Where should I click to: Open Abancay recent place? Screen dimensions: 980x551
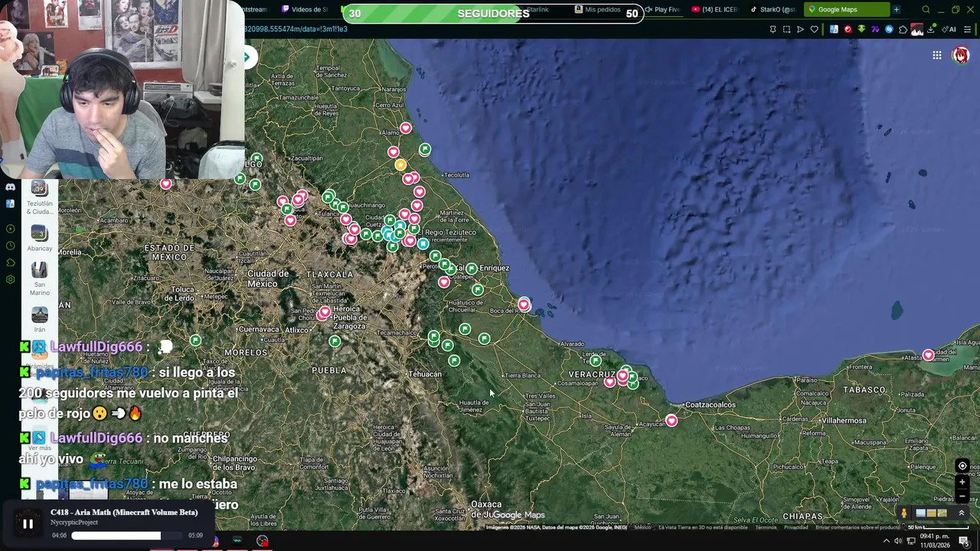click(39, 238)
